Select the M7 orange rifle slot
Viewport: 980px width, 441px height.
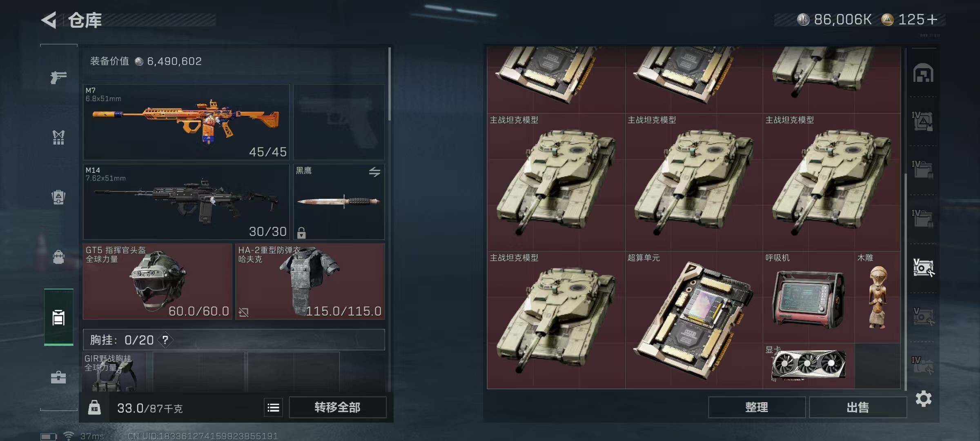(x=186, y=122)
